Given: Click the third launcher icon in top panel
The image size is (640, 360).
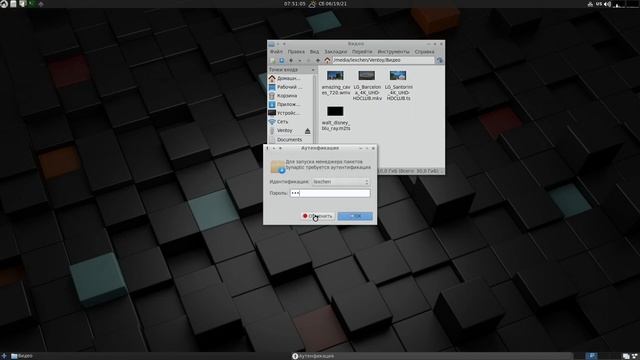Looking at the screenshot, I should pyautogui.click(x=22, y=4).
